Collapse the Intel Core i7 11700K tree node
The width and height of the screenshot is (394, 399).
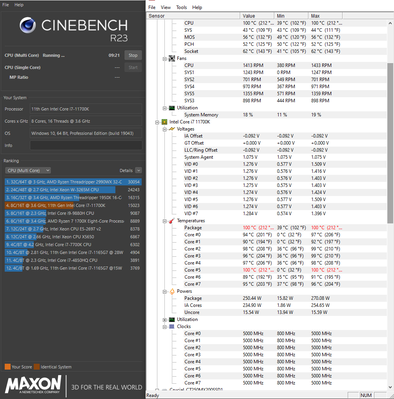tap(157, 122)
